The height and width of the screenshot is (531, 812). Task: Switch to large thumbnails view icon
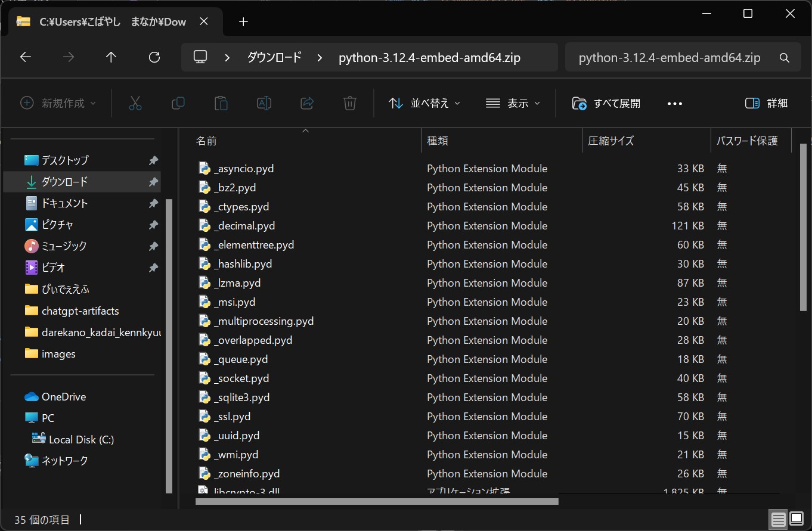coord(796,520)
